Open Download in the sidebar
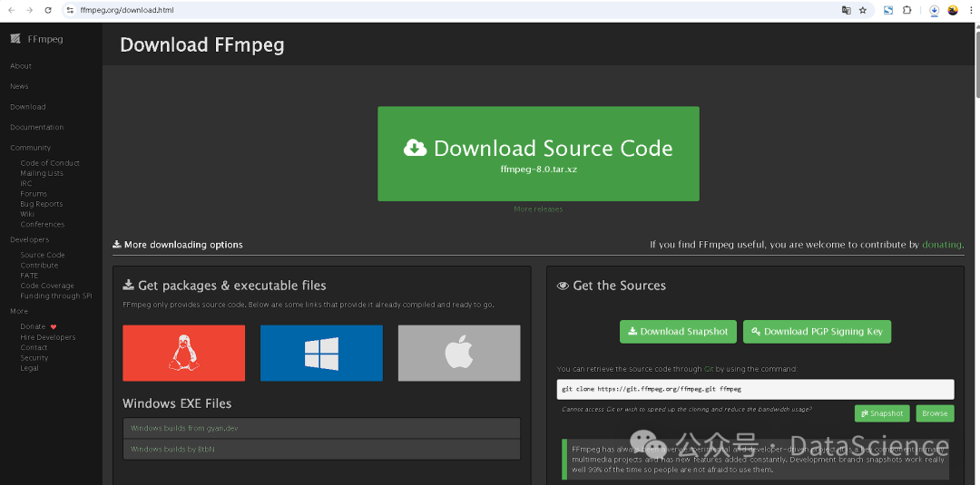 coord(27,107)
